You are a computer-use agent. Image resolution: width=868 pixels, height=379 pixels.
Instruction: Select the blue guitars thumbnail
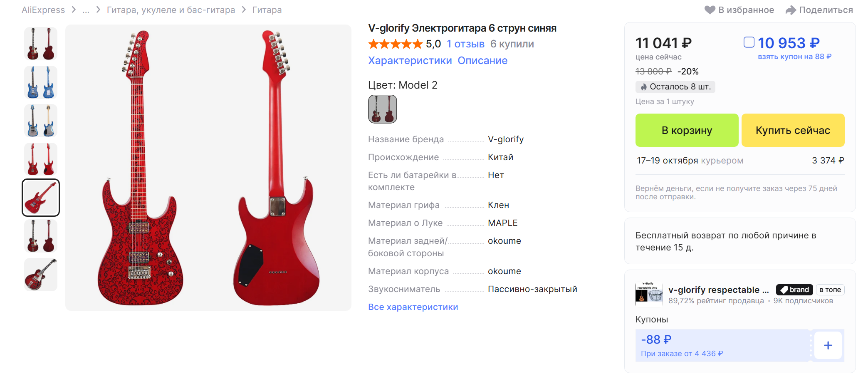click(x=41, y=82)
